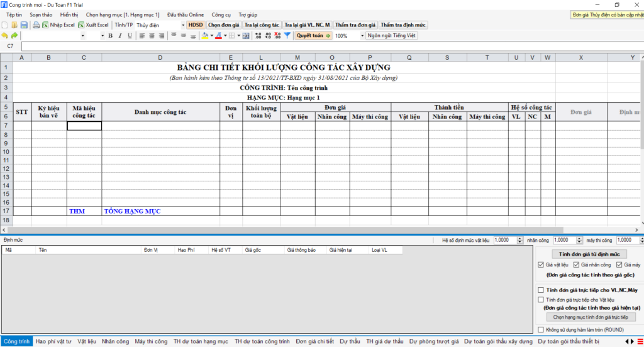Image resolution: width=644 pixels, height=347 pixels.
Task: Click the 'Quyết toán' button
Action: tap(313, 36)
